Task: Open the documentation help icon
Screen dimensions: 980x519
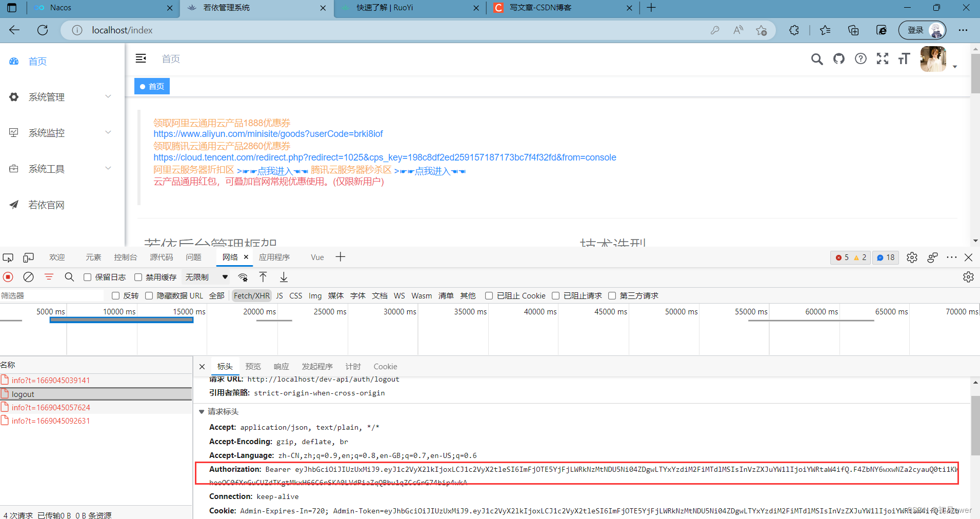Action: [861, 59]
